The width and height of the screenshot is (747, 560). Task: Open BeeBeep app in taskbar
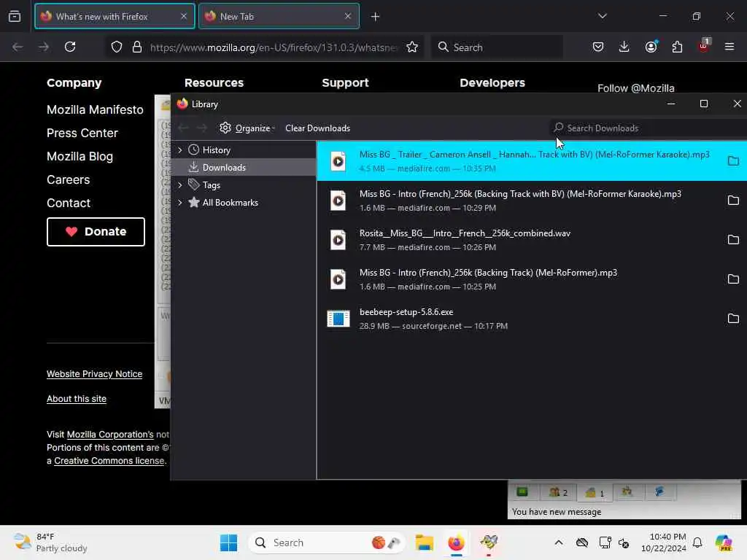pos(489,542)
